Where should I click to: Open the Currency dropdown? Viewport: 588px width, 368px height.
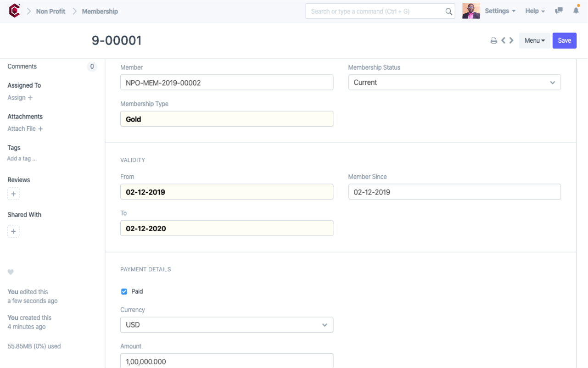coord(227,325)
